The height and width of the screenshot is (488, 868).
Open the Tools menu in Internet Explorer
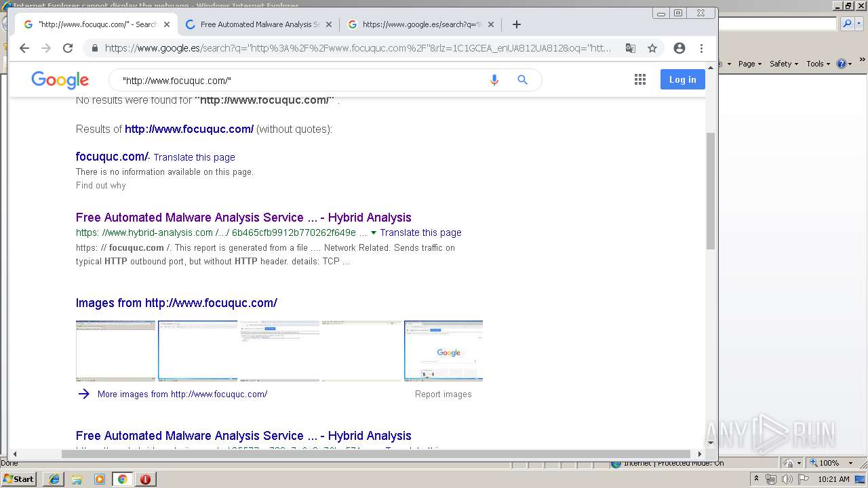(818, 64)
